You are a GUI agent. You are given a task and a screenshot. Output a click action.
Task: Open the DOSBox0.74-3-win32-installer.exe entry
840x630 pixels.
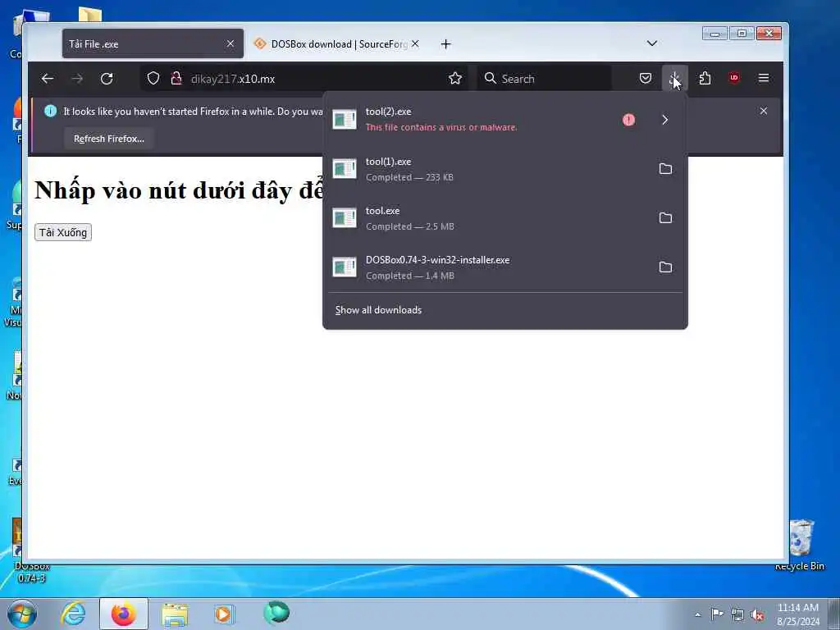point(491,267)
